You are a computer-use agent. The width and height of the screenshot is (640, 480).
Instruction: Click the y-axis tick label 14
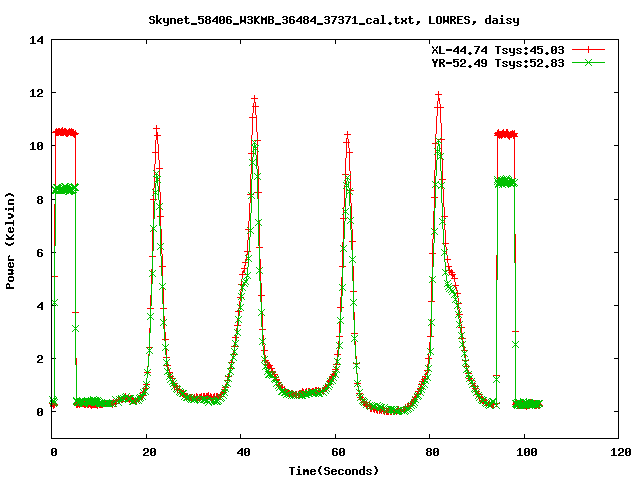click(x=36, y=40)
